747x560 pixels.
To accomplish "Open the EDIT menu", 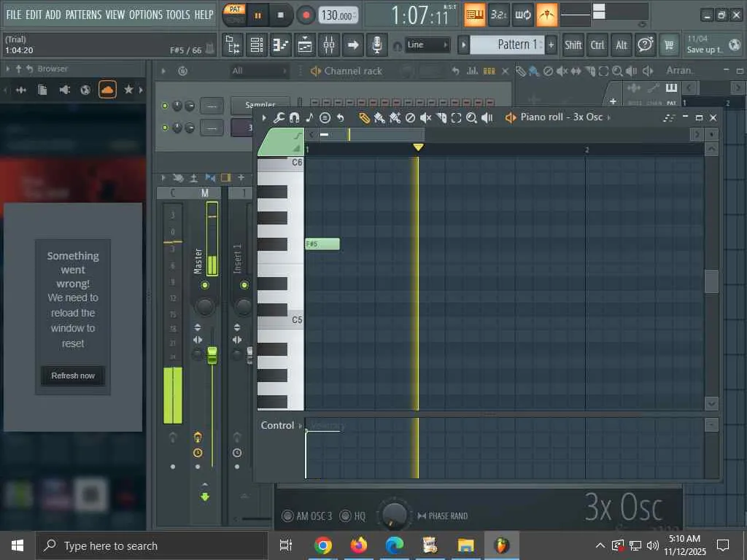I will [34, 15].
